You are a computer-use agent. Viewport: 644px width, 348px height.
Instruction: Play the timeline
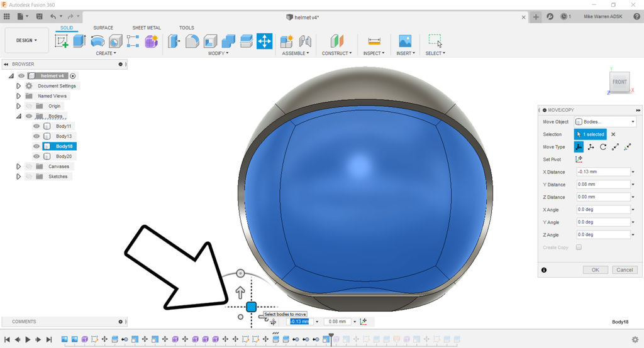pos(28,339)
